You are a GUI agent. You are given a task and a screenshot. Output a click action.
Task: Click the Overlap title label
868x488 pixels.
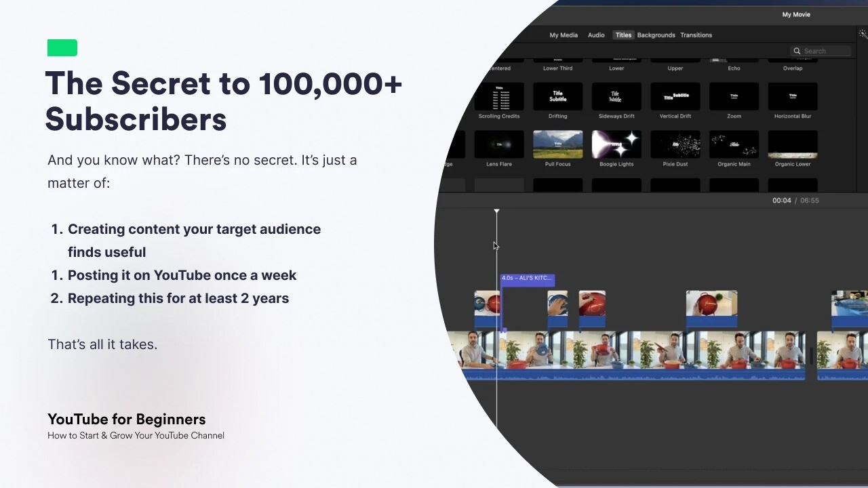[793, 68]
